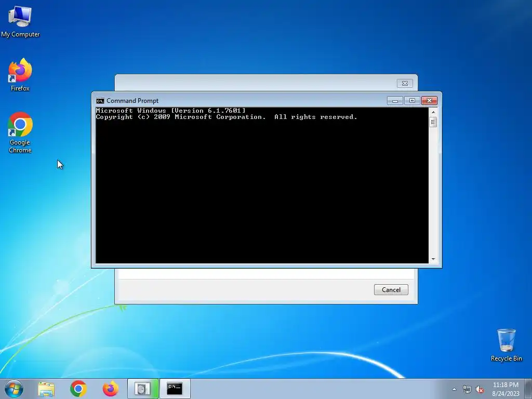532x399 pixels.
Task: Maximize the Command Prompt window
Action: coord(412,101)
